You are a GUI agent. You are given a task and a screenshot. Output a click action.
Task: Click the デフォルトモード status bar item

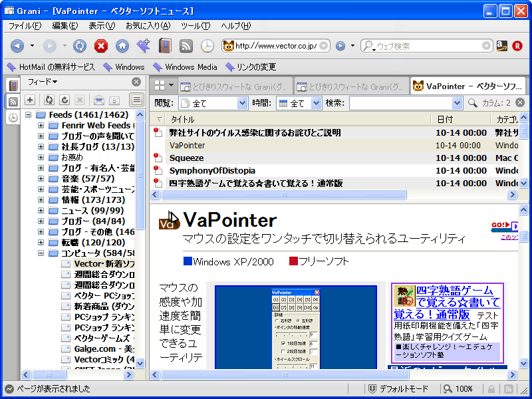(x=398, y=389)
